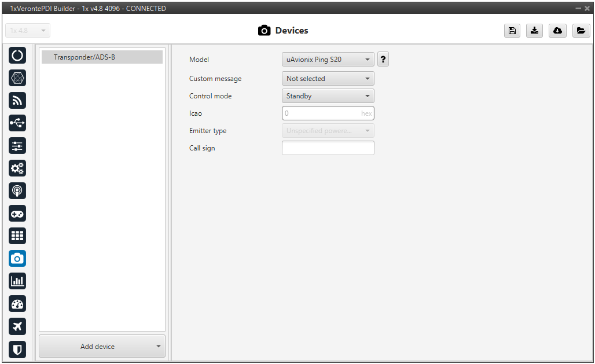595x364 pixels.
Task: Click the wireless signal sidebar icon
Action: (17, 100)
